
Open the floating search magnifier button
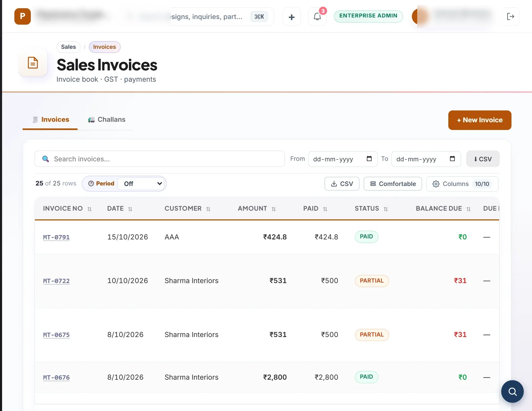[512, 391]
